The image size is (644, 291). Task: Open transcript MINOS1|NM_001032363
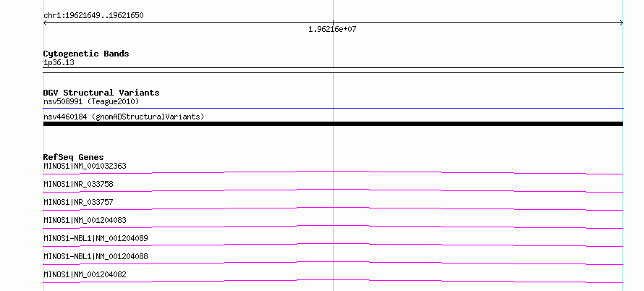click(x=85, y=166)
